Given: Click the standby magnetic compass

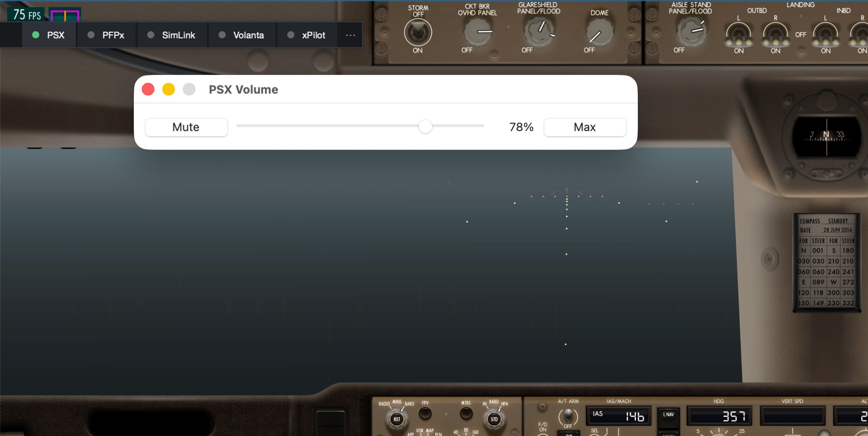Looking at the screenshot, I should [827, 136].
